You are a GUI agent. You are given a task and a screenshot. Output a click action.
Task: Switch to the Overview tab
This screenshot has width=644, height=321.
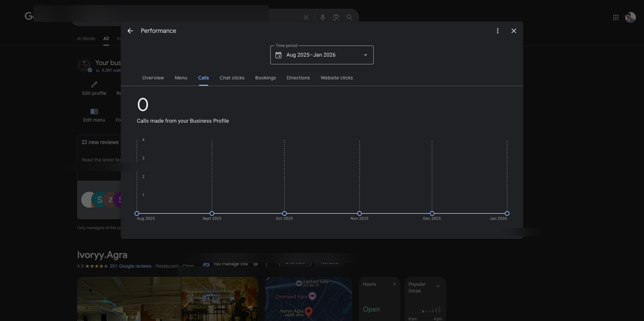coord(153,78)
